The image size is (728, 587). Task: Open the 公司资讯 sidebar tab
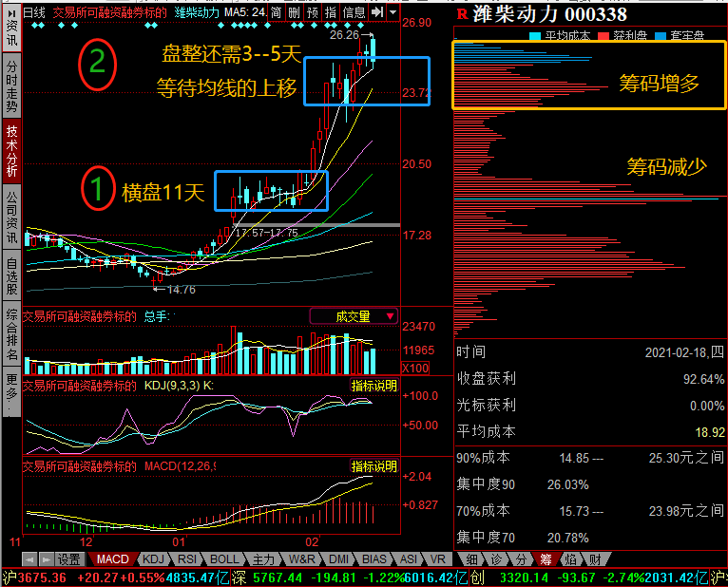pyautogui.click(x=11, y=217)
